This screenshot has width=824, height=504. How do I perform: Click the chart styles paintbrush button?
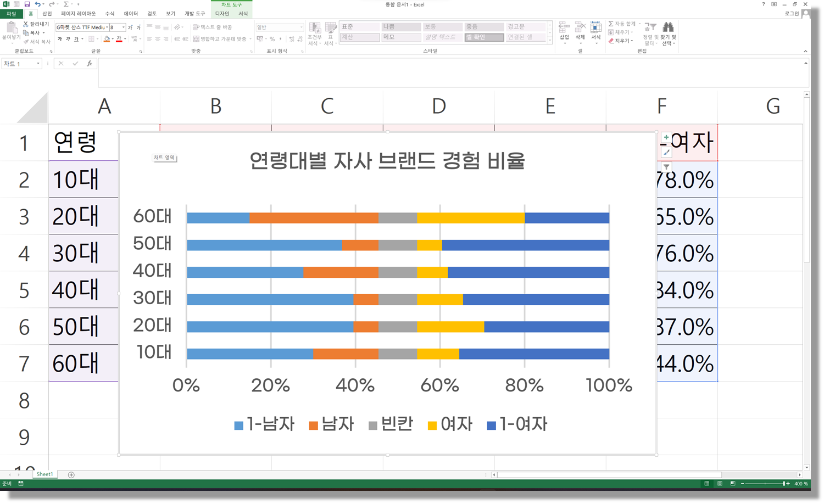(666, 152)
